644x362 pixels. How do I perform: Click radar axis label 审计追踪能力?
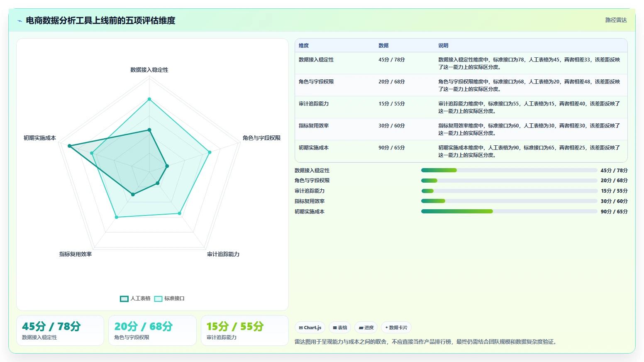223,254
